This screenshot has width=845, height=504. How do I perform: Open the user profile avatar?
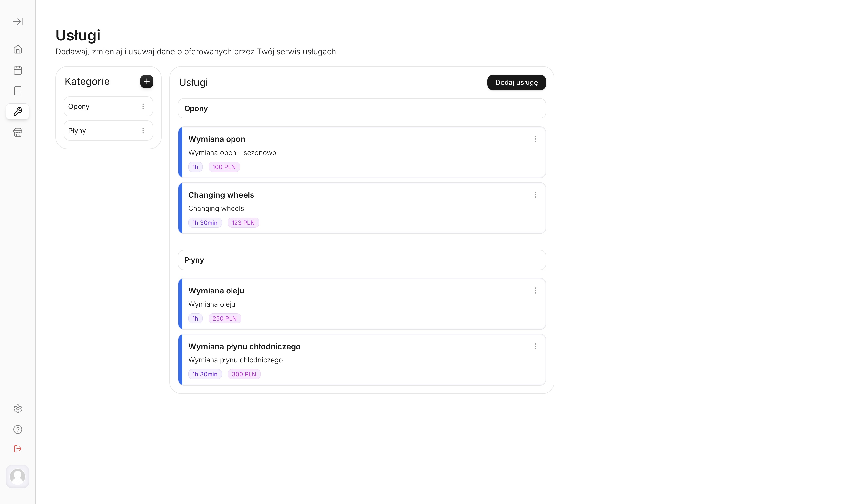point(18,476)
